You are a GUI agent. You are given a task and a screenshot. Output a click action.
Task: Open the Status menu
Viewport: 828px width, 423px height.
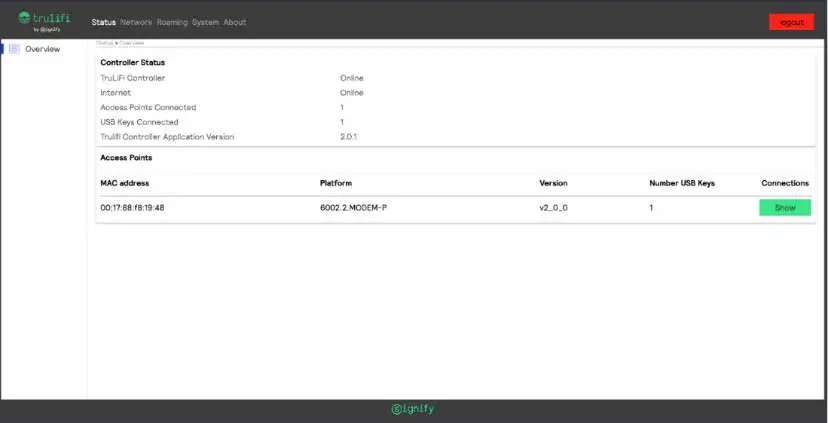click(104, 22)
